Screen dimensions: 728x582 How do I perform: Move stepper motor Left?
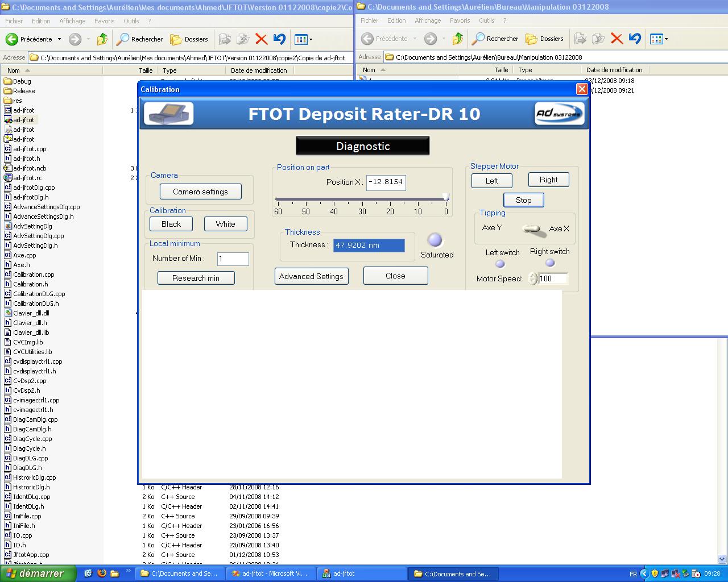tap(492, 181)
